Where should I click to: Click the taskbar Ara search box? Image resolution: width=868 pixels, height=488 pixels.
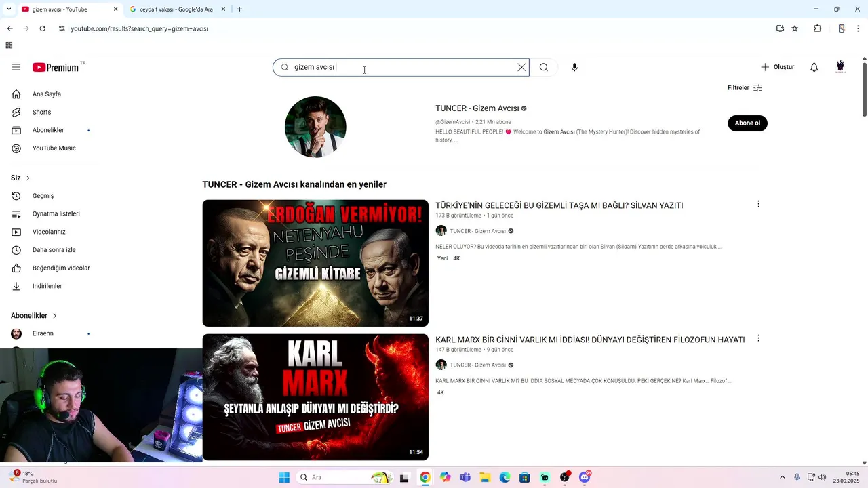346,477
